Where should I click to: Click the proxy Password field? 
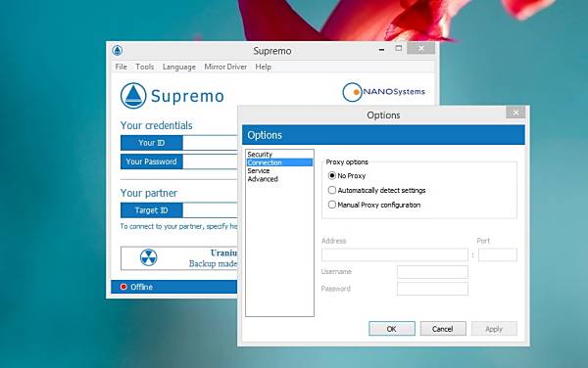click(x=432, y=289)
